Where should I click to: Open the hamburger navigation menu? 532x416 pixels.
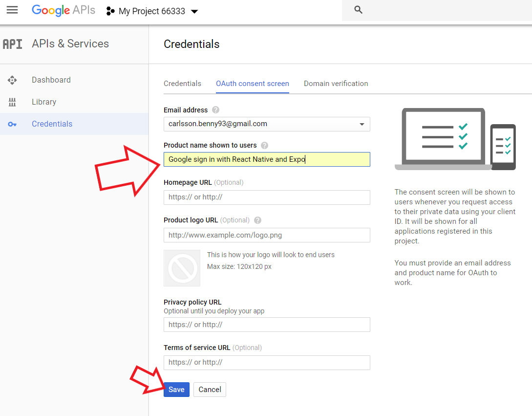(12, 10)
